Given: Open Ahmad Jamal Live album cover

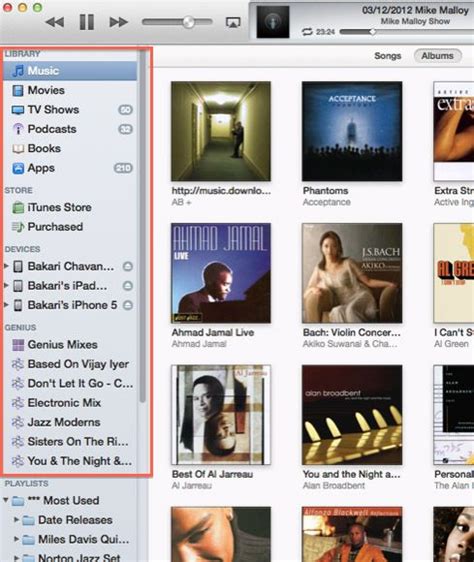Looking at the screenshot, I should (x=221, y=273).
